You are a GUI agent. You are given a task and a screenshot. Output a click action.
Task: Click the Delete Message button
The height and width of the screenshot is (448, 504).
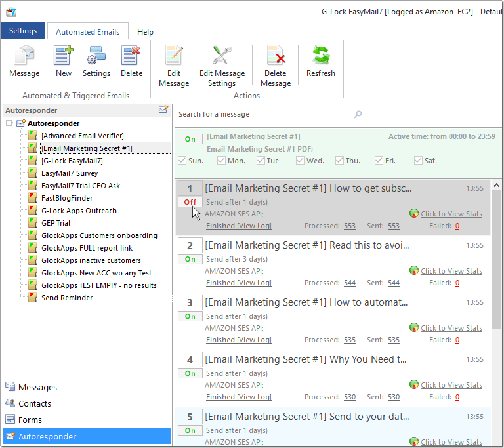click(x=276, y=66)
